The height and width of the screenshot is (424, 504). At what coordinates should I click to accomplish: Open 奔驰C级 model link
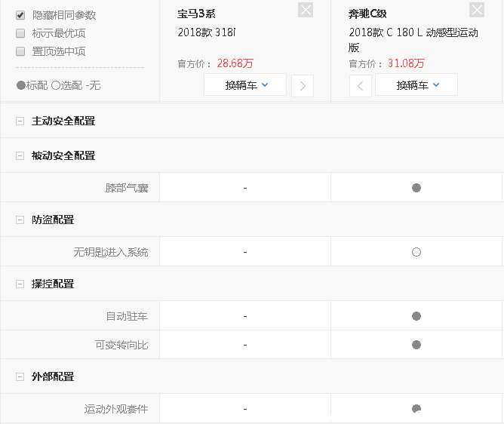[367, 14]
